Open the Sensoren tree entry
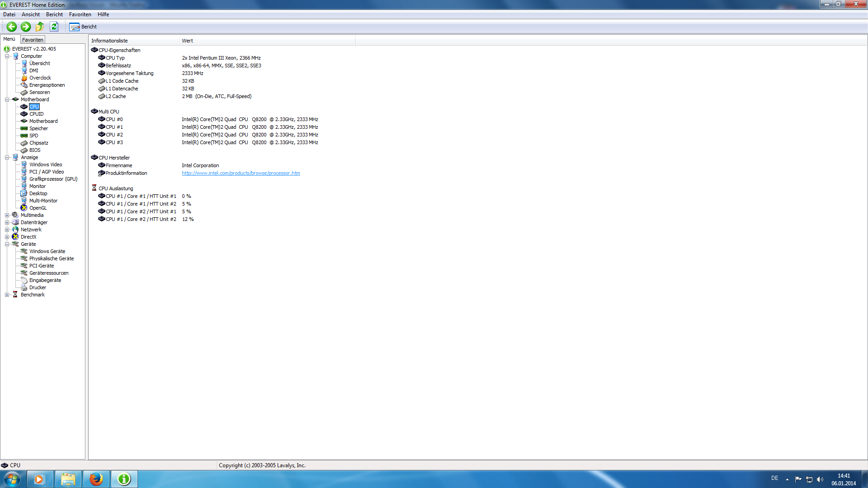Viewport: 868px width, 488px height. coord(39,92)
